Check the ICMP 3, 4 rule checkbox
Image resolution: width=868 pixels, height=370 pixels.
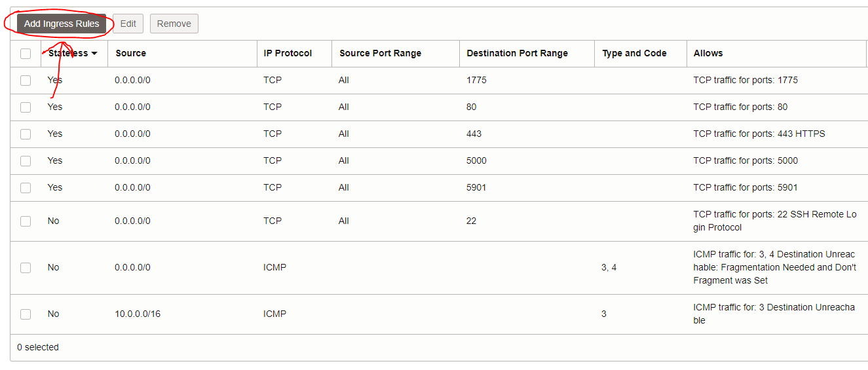[26, 268]
